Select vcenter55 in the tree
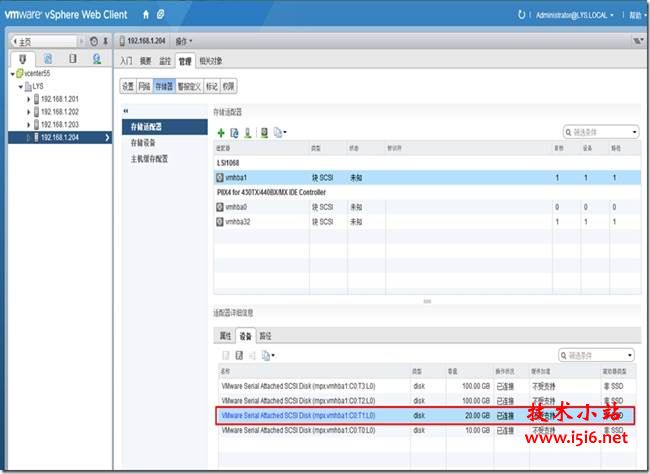The image size is (650, 474). [33, 74]
